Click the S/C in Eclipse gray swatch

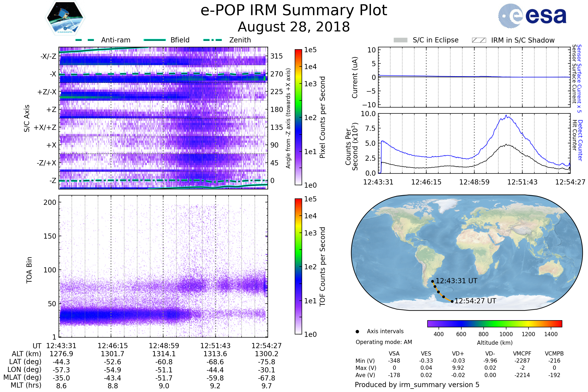pos(400,40)
